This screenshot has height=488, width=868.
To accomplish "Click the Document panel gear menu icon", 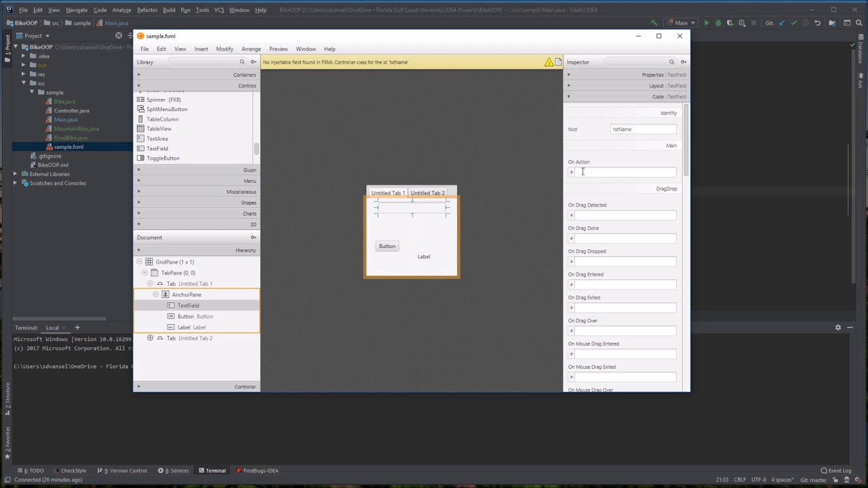I will [254, 237].
